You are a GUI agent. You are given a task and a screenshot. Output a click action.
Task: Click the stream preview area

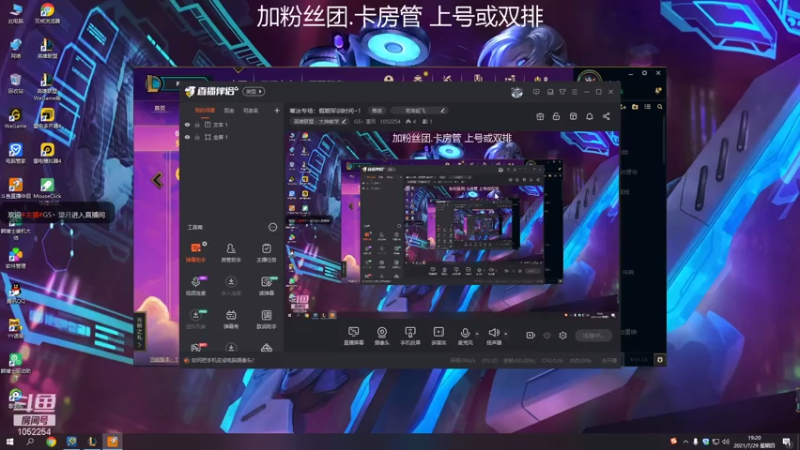452,225
